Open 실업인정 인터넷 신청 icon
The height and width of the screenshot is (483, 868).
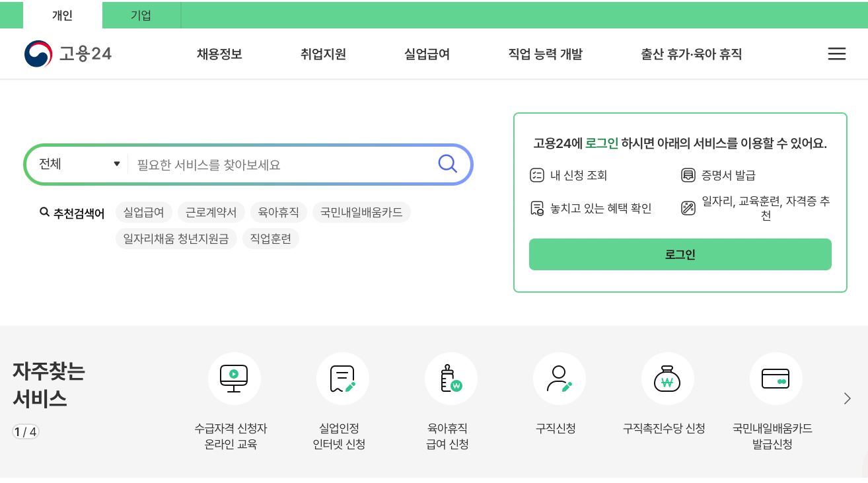343,379
